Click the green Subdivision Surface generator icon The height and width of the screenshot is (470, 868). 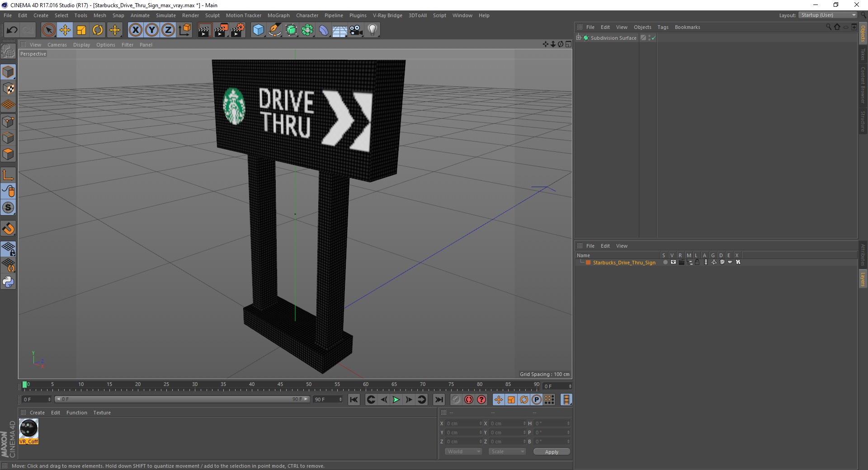click(291, 30)
